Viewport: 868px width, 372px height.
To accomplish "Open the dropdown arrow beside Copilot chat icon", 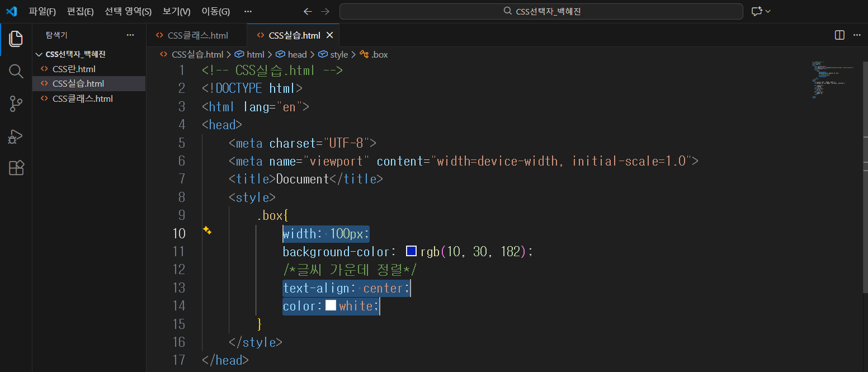I will click(x=768, y=11).
